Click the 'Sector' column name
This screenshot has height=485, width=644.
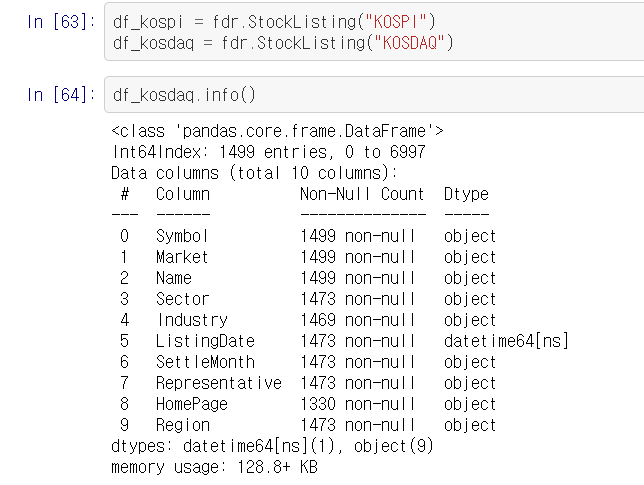coord(182,299)
